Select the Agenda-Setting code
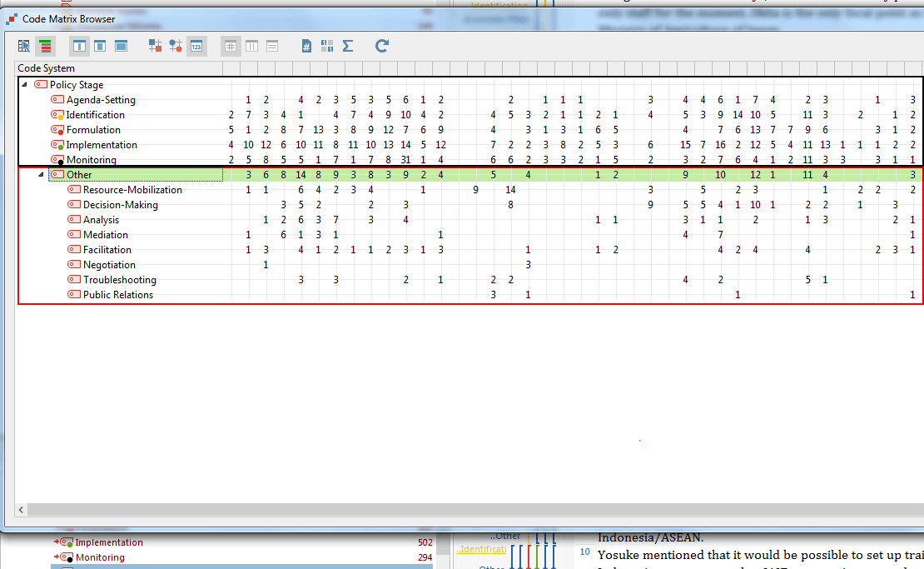Screen dimensions: 924x569 coord(101,100)
